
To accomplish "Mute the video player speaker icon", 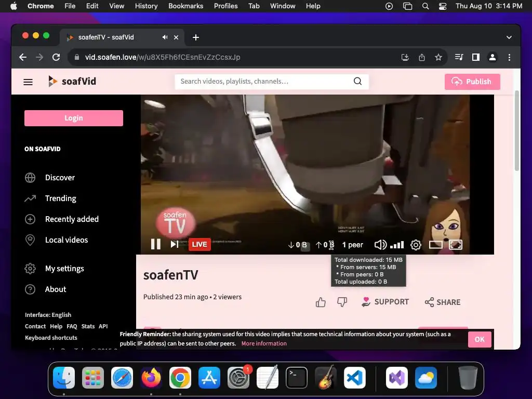I will coord(380,245).
